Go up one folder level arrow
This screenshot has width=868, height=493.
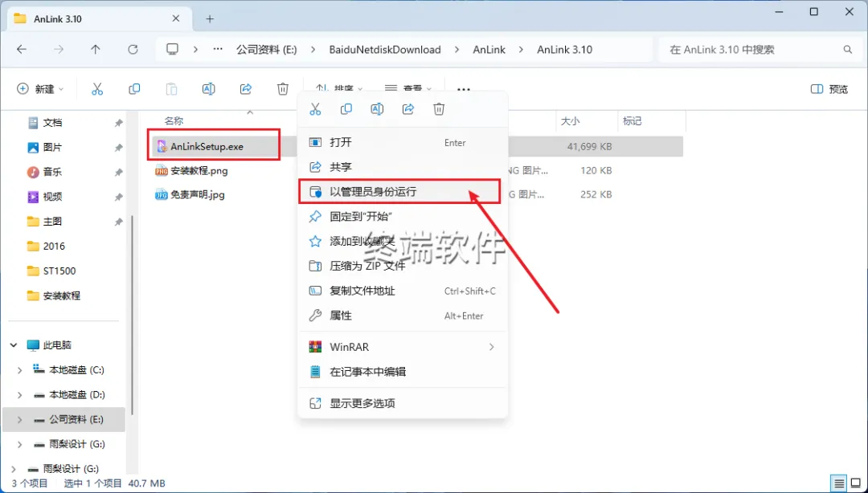(95, 49)
